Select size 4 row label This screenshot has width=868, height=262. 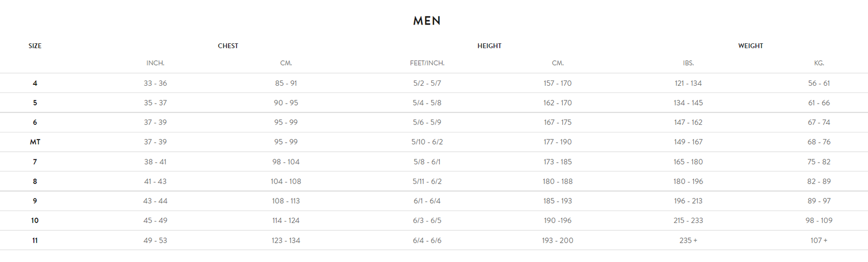[35, 83]
